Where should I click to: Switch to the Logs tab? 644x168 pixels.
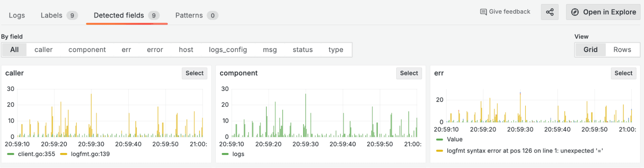coord(17,15)
